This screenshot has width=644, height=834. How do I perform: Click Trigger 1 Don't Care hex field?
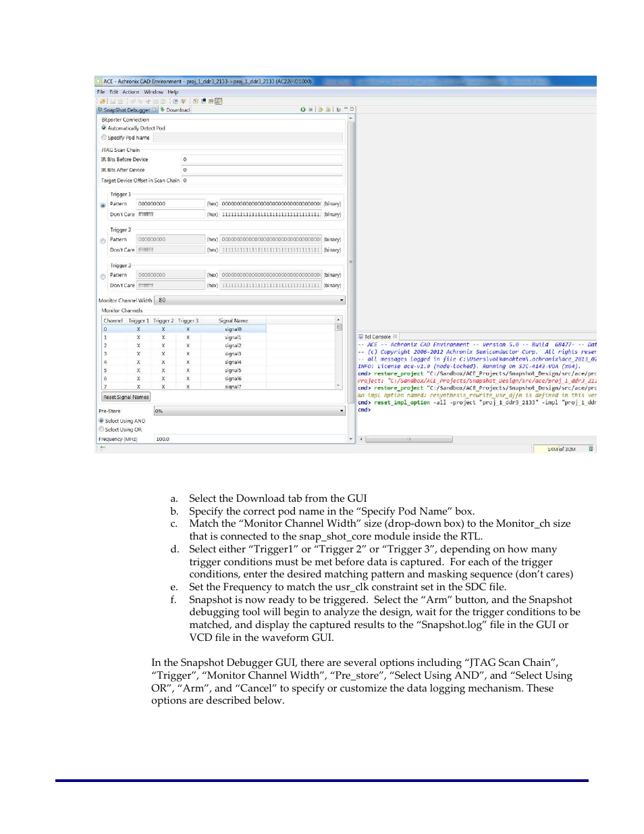click(171, 214)
